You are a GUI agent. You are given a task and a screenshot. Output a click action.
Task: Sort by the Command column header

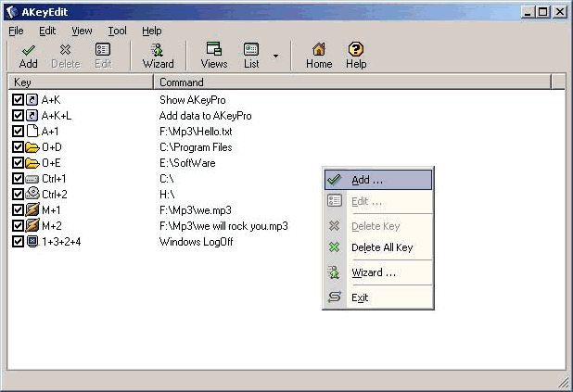352,82
